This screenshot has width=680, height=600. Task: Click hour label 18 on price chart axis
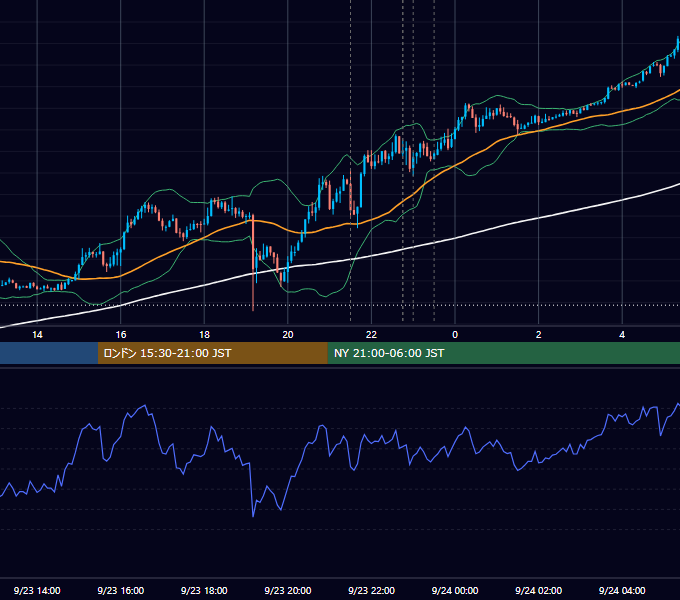click(x=204, y=335)
